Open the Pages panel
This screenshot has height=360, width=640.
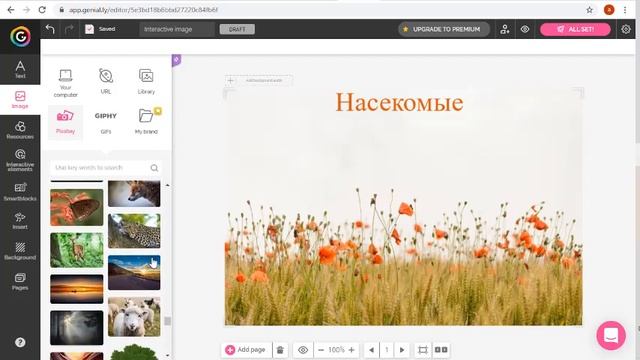20,282
